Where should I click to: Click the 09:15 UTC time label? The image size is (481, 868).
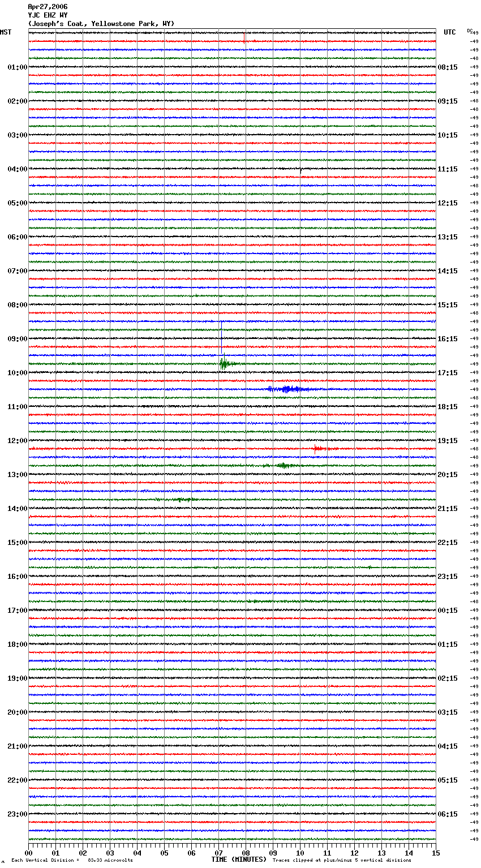pos(448,101)
